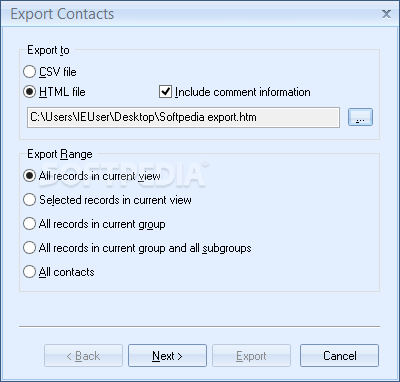Image resolution: width=400 pixels, height=382 pixels.
Task: Click the export file path field
Action: [183, 117]
